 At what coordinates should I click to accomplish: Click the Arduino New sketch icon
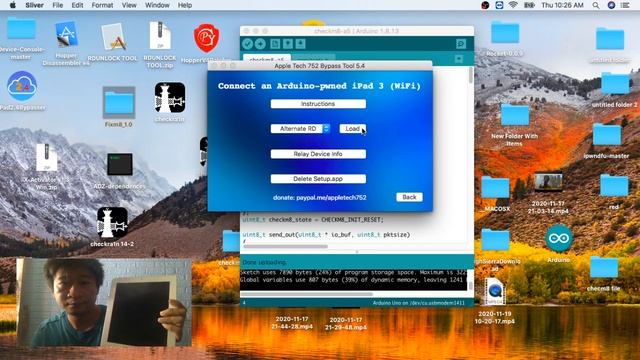pyautogui.click(x=275, y=44)
